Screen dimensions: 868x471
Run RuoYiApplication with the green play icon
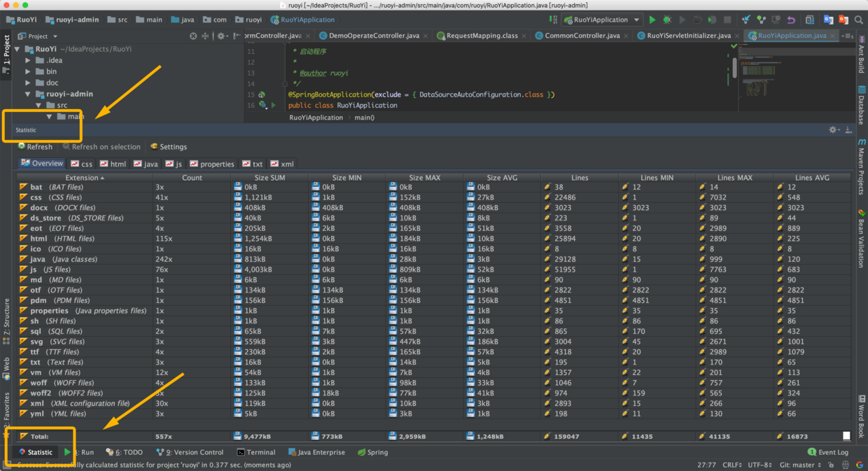[652, 20]
